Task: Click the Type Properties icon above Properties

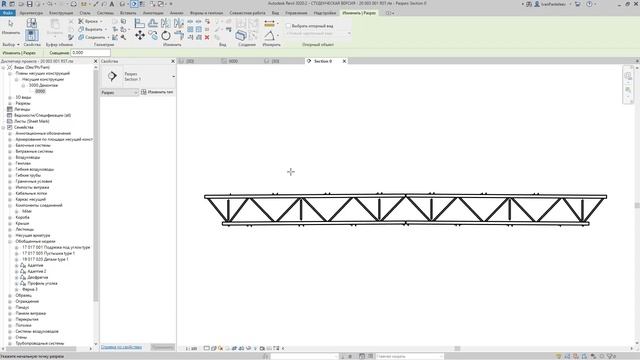Action: point(32,23)
